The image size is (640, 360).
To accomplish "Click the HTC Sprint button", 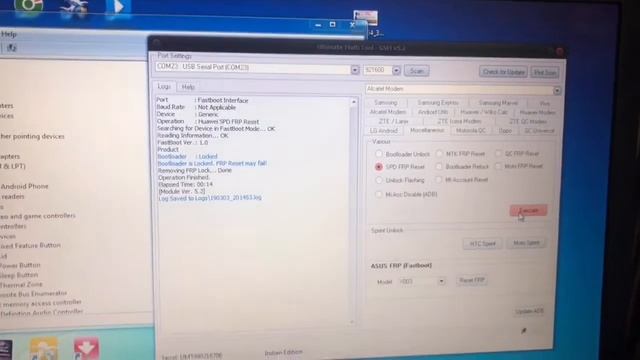I will (482, 244).
